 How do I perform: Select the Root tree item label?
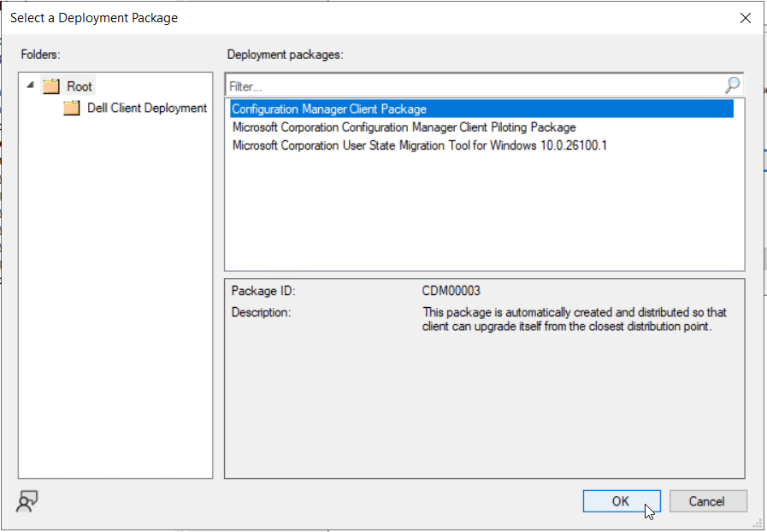coord(80,86)
